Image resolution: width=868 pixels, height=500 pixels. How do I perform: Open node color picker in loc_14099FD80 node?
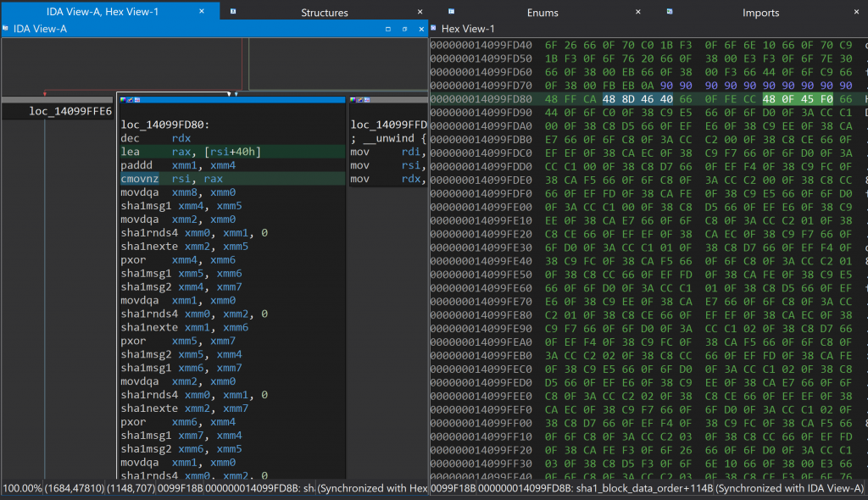pos(123,100)
